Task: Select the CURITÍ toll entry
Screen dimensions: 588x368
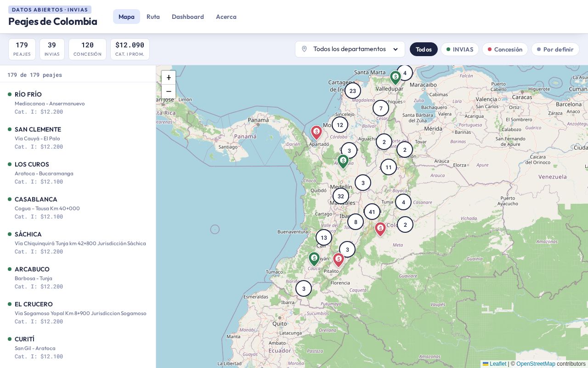Action: click(x=78, y=347)
